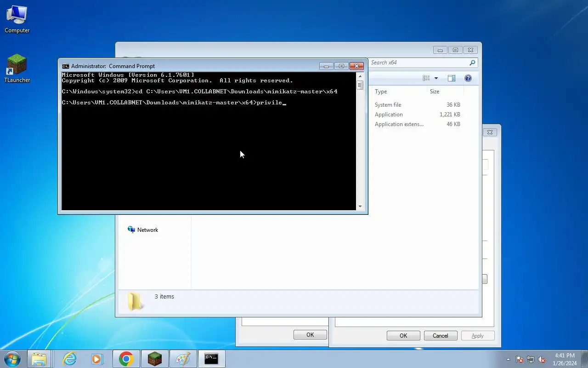This screenshot has height=368, width=588.
Task: Click OK in the left background dialog
Action: [x=310, y=335]
